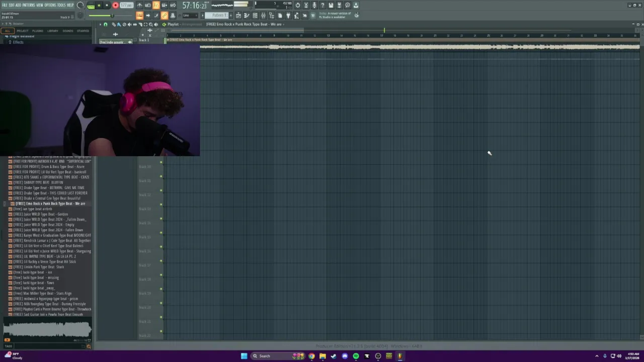Open the PATTERNS menu

(29, 5)
